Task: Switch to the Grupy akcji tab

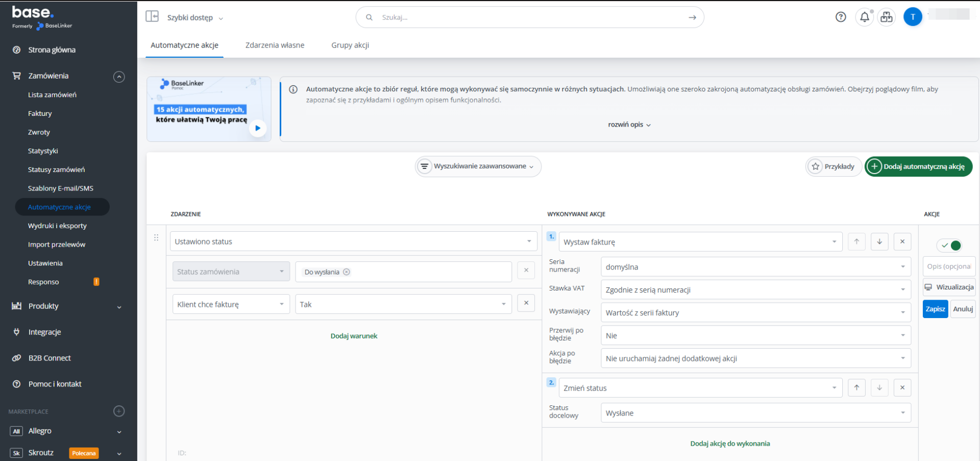Action: (350, 45)
